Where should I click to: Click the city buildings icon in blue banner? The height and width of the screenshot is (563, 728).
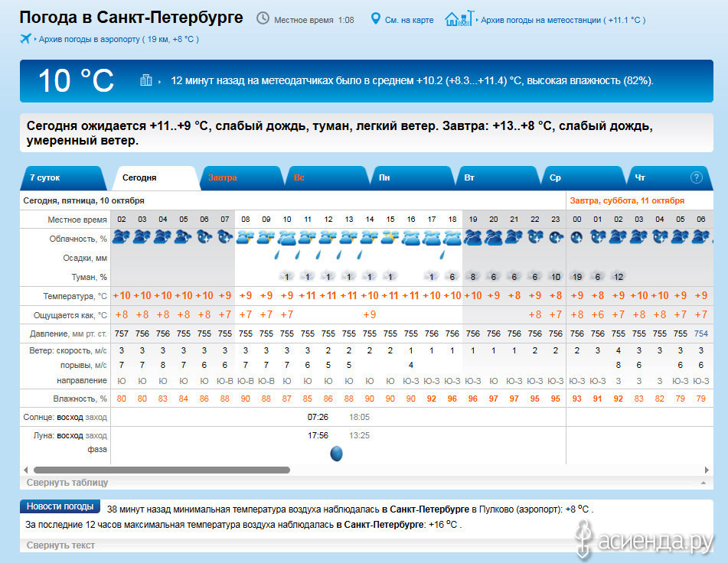(146, 80)
